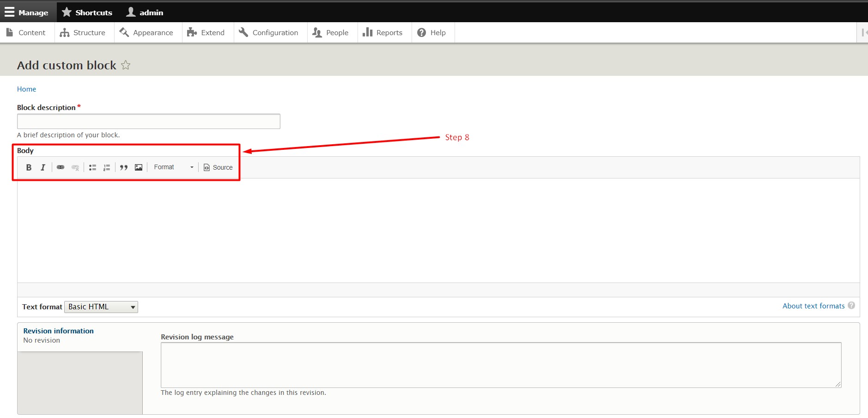868x418 pixels.
Task: Insert a bulleted list
Action: [x=92, y=167]
